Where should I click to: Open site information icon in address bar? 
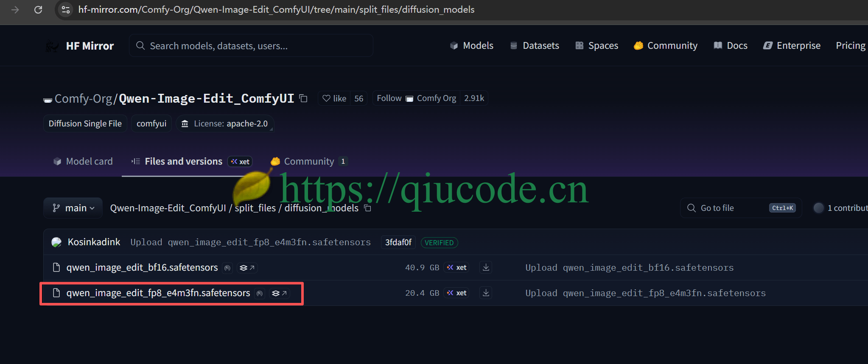click(66, 9)
